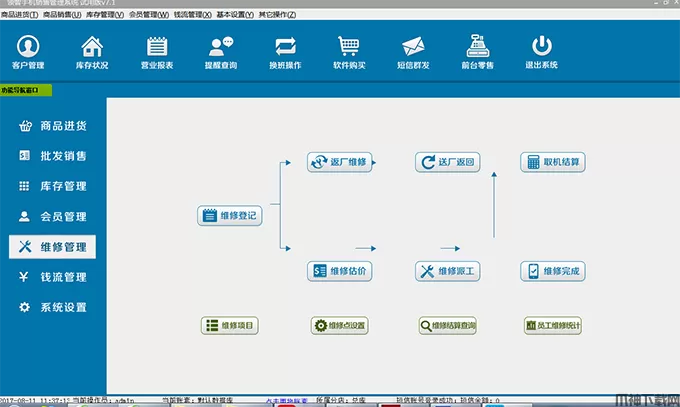Image resolution: width=680 pixels, height=407 pixels.
Task: Click the 退出系统 power icon
Action: coord(541,52)
